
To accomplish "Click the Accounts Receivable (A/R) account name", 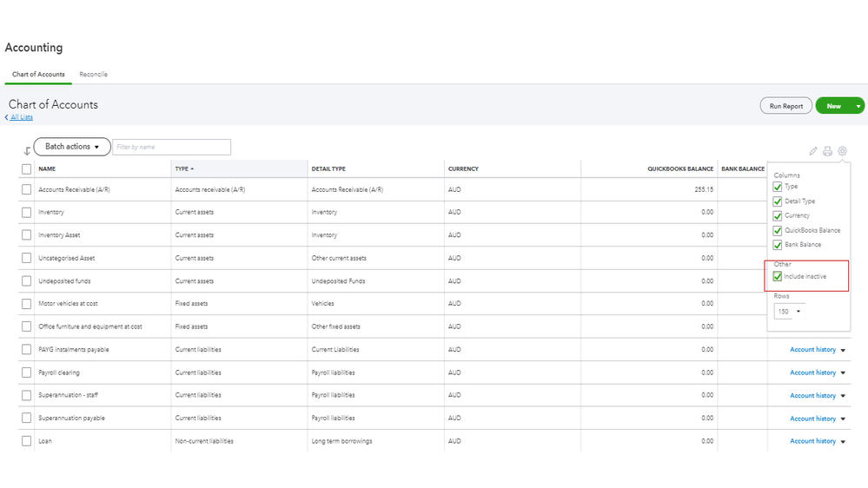I will coord(74,190).
